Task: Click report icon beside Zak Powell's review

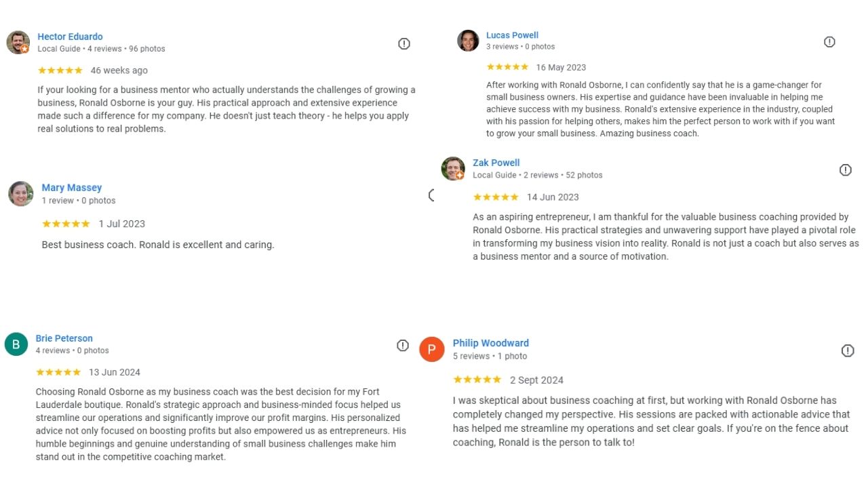Action: (846, 170)
